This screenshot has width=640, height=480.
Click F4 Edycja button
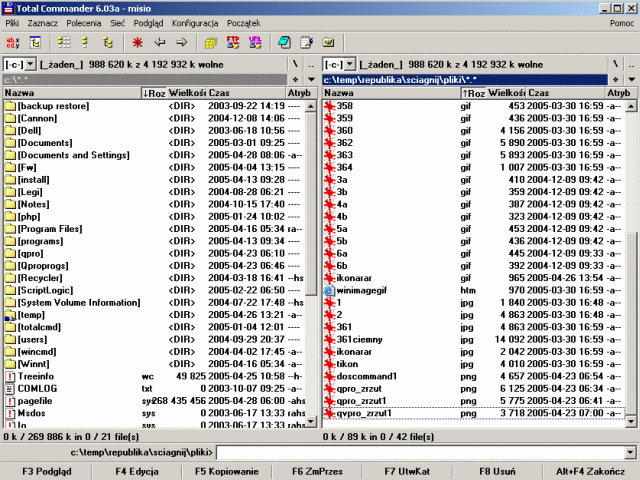137,471
